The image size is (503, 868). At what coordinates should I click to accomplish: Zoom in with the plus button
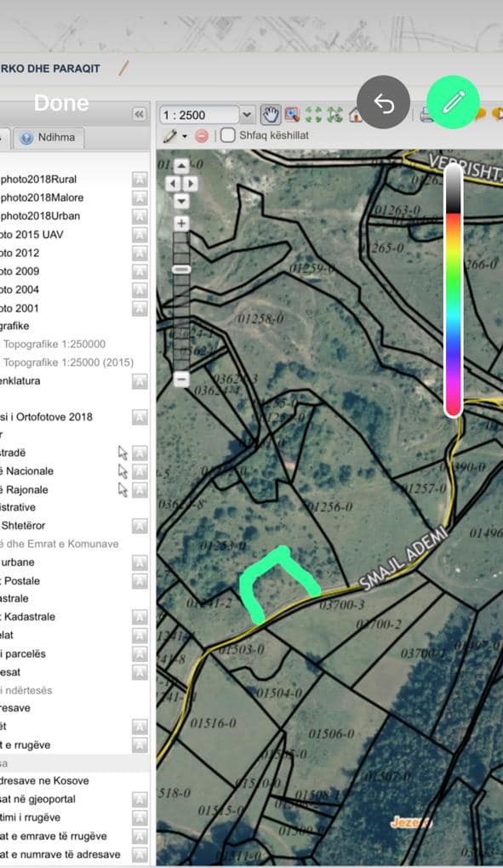click(181, 224)
